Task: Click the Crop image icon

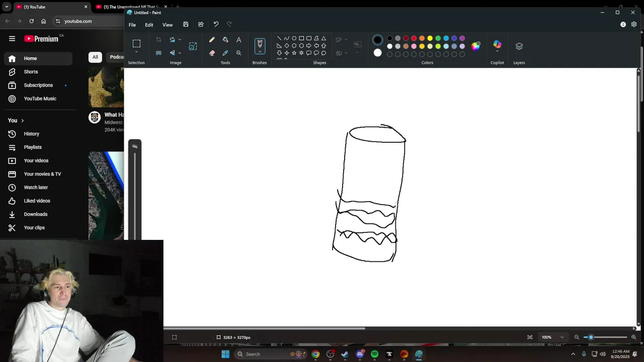Action: [x=158, y=40]
